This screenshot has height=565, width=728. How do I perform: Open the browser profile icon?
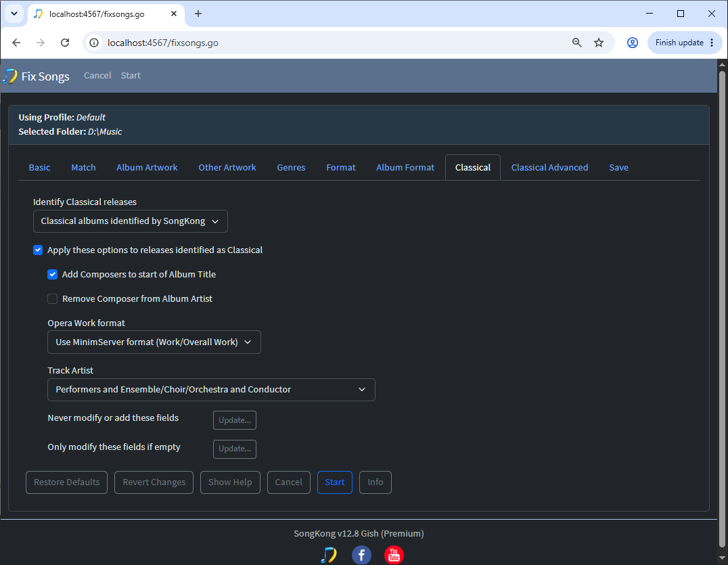[633, 43]
